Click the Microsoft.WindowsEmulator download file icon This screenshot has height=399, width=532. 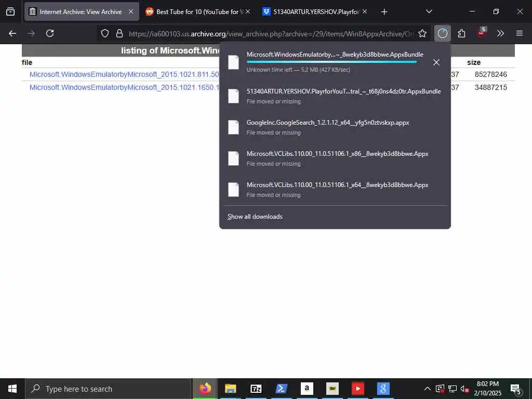(233, 62)
